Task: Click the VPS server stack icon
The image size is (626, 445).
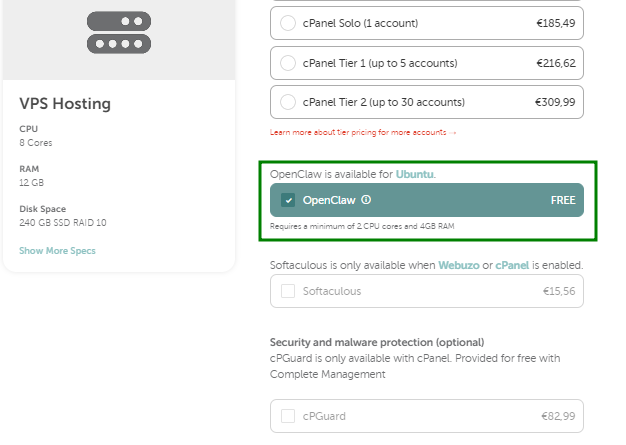Action: pos(119,32)
